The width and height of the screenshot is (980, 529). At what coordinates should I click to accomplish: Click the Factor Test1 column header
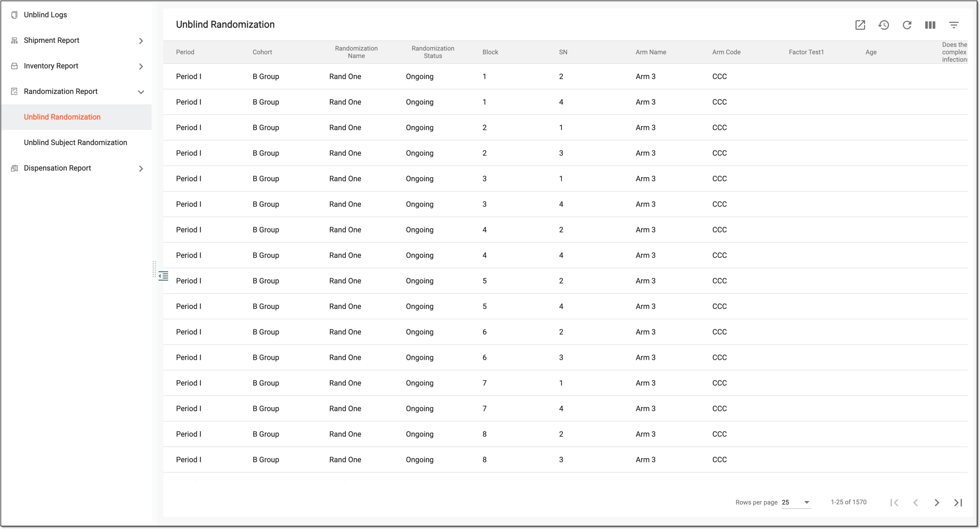(806, 52)
